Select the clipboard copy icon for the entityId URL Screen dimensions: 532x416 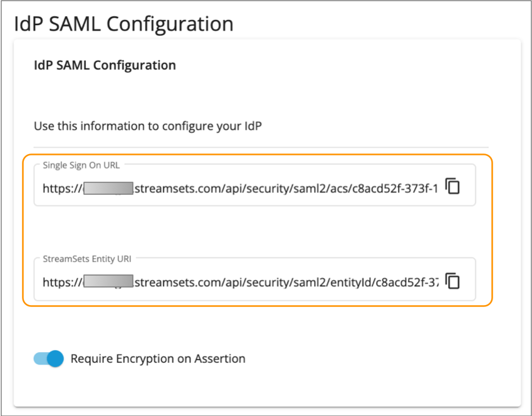pos(452,281)
